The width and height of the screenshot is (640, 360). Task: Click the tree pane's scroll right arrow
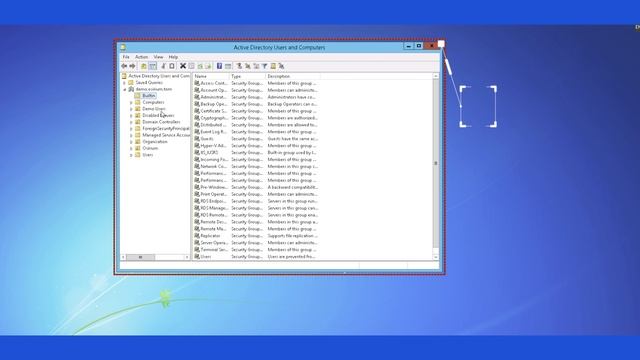click(x=187, y=257)
